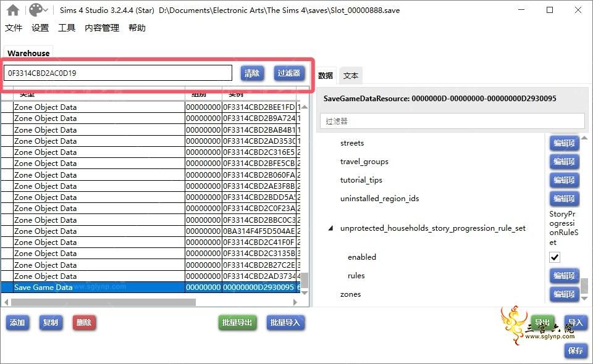Click the resource list horizontal scrollbar thumb
The width and height of the screenshot is (593, 364).
(x=103, y=302)
